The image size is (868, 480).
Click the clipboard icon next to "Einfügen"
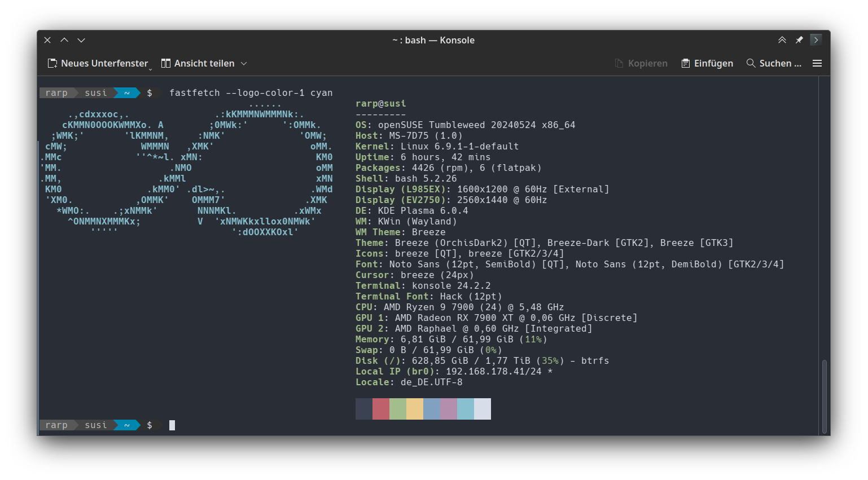(685, 63)
